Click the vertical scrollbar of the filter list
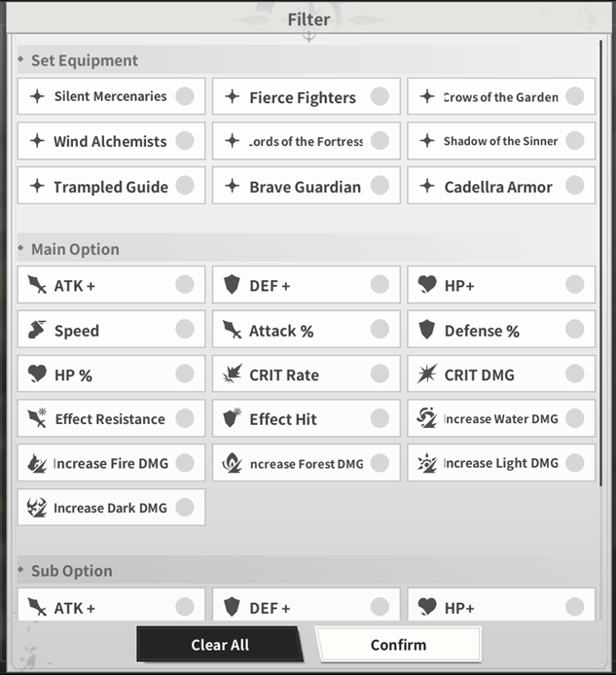The width and height of the screenshot is (616, 675). (x=601, y=264)
